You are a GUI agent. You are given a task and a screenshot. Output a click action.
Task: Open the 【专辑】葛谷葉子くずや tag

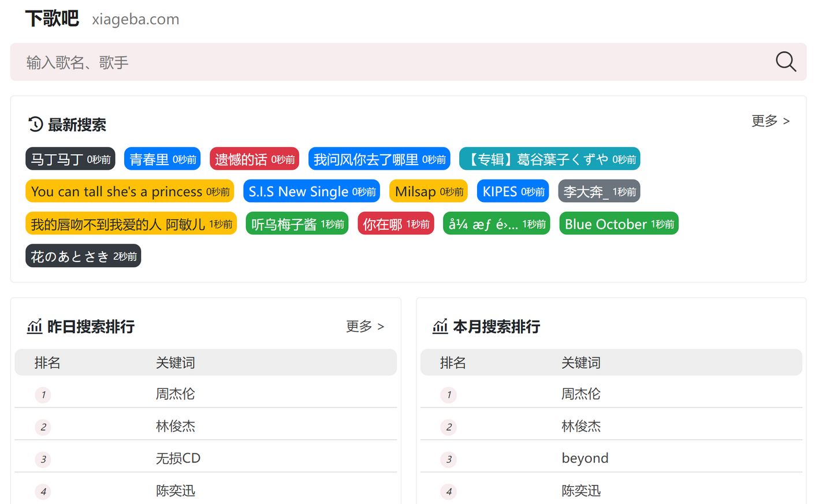tap(549, 159)
